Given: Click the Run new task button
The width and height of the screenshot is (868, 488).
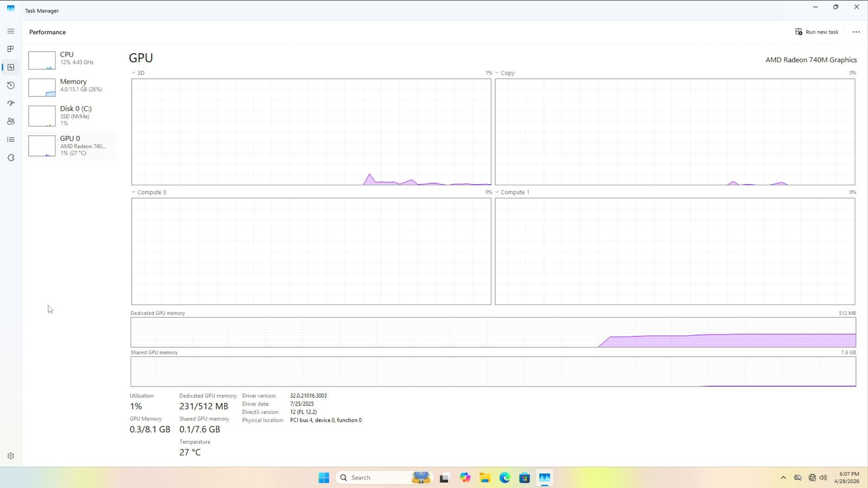Looking at the screenshot, I should [x=816, y=32].
